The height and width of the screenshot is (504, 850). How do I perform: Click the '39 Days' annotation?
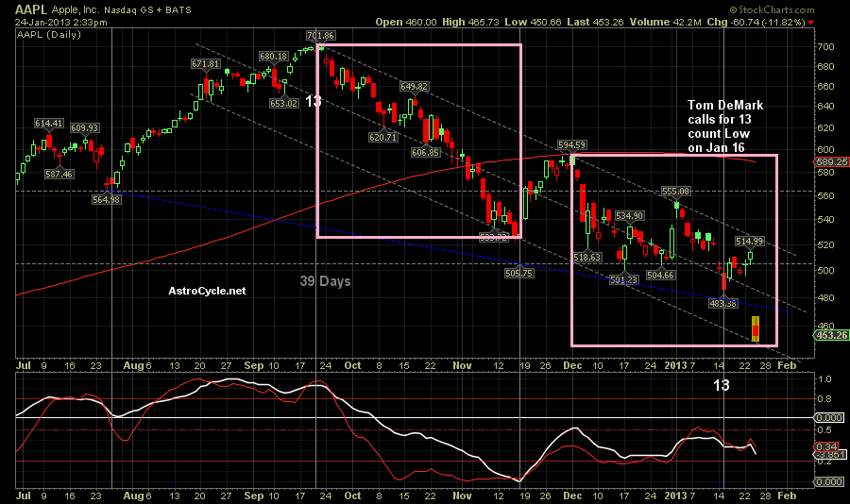click(325, 281)
